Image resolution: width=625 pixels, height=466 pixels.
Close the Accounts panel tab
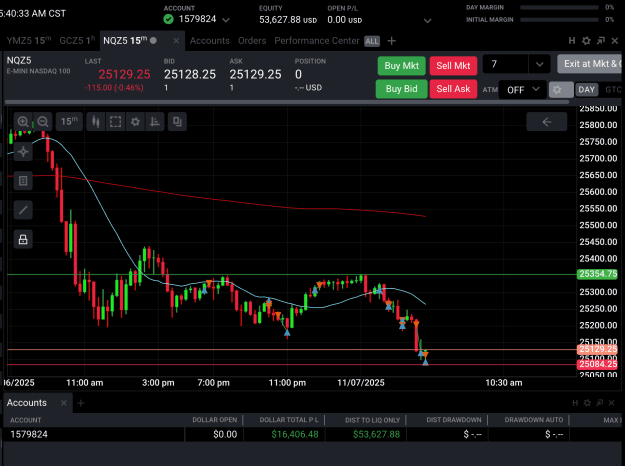coord(63,403)
